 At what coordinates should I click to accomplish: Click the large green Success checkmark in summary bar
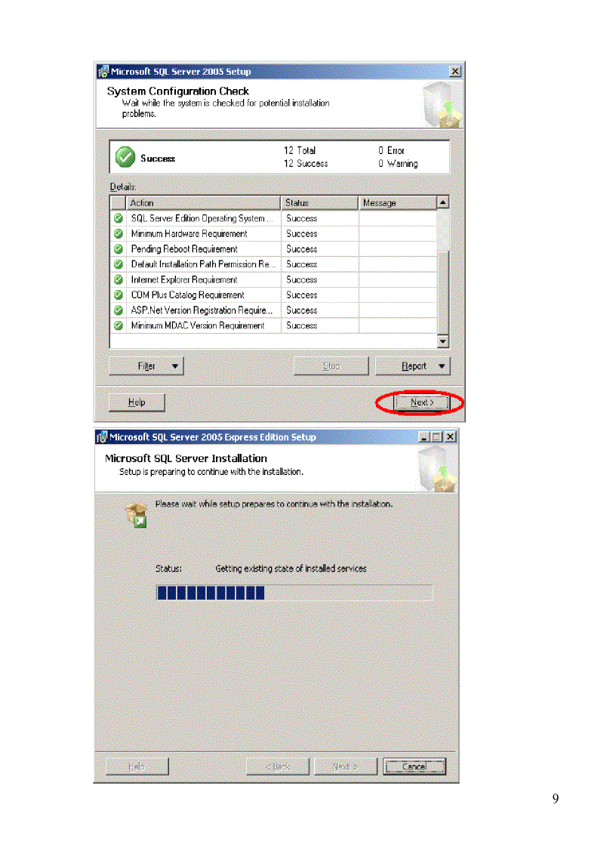click(x=123, y=156)
